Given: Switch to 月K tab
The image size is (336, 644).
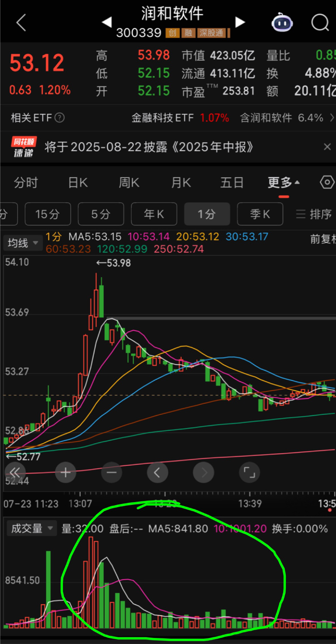Looking at the screenshot, I should (181, 182).
